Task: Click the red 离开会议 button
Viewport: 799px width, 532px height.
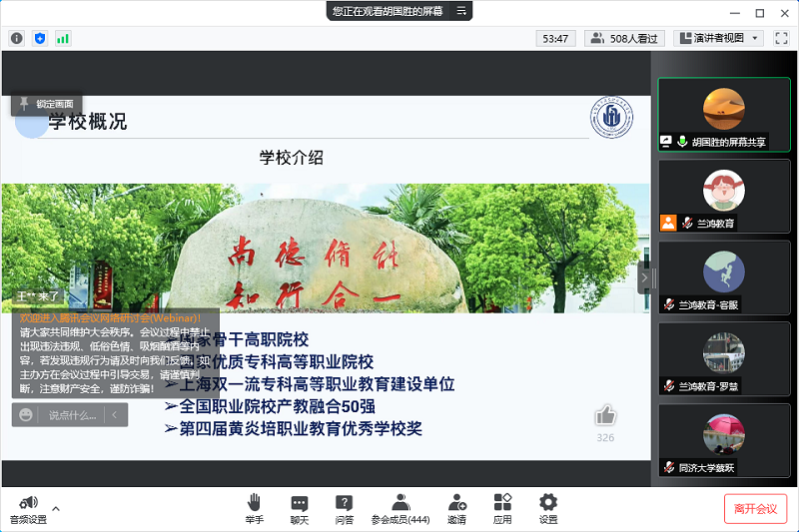Action: pyautogui.click(x=755, y=508)
